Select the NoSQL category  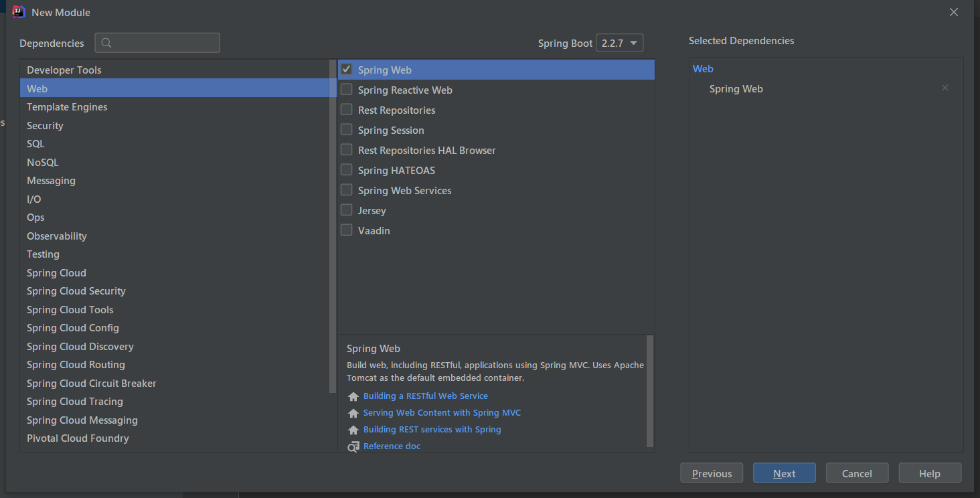pos(175,162)
